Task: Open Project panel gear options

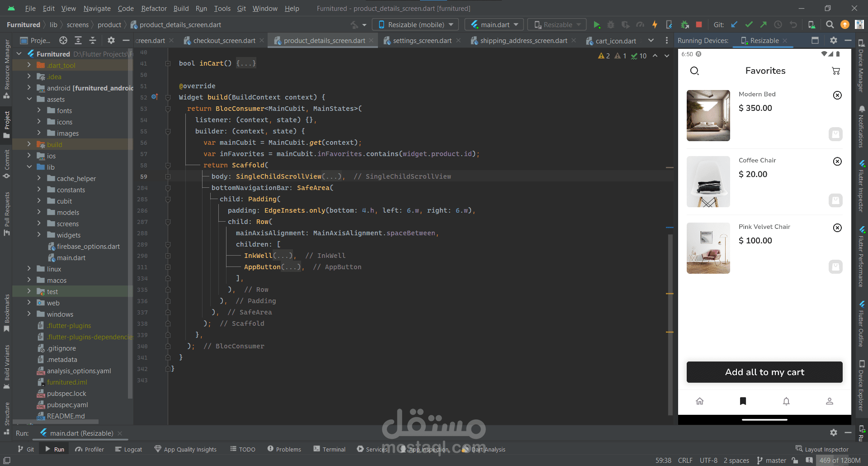Action: coord(111,41)
